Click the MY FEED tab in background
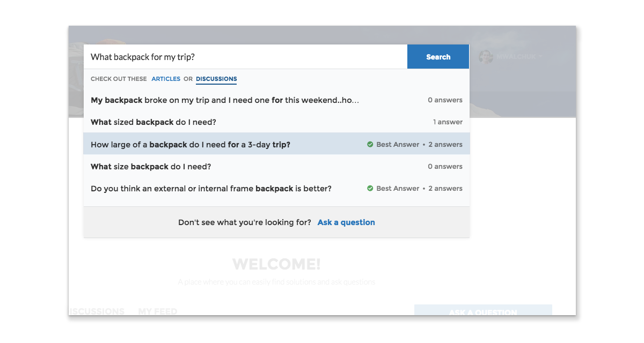Screen dimensions: 644x343 coord(158,311)
